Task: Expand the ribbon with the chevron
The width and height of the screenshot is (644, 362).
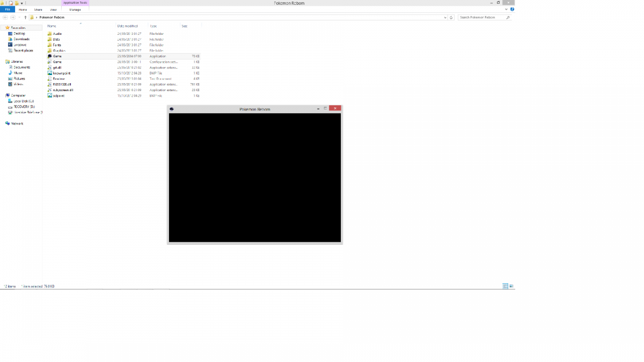Action: coord(507,9)
